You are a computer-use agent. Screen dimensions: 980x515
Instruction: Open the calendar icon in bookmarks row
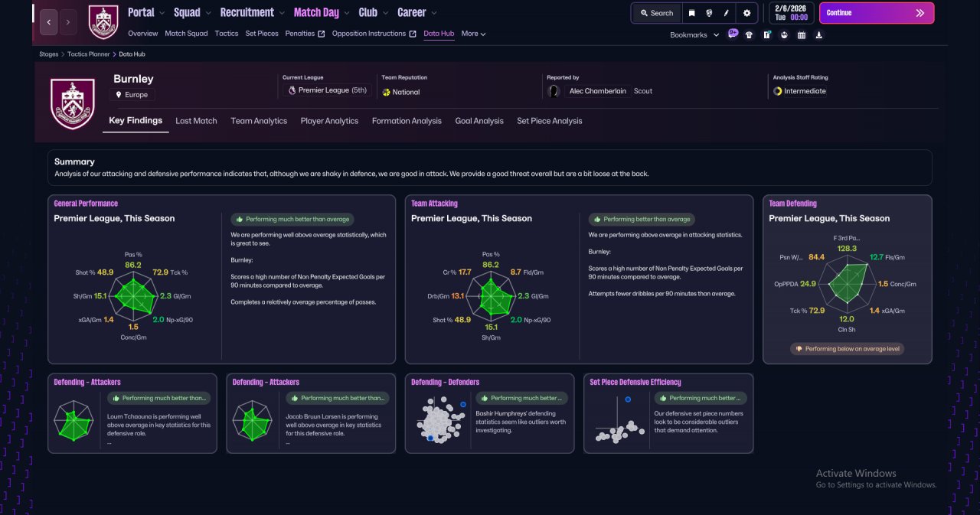coord(802,34)
